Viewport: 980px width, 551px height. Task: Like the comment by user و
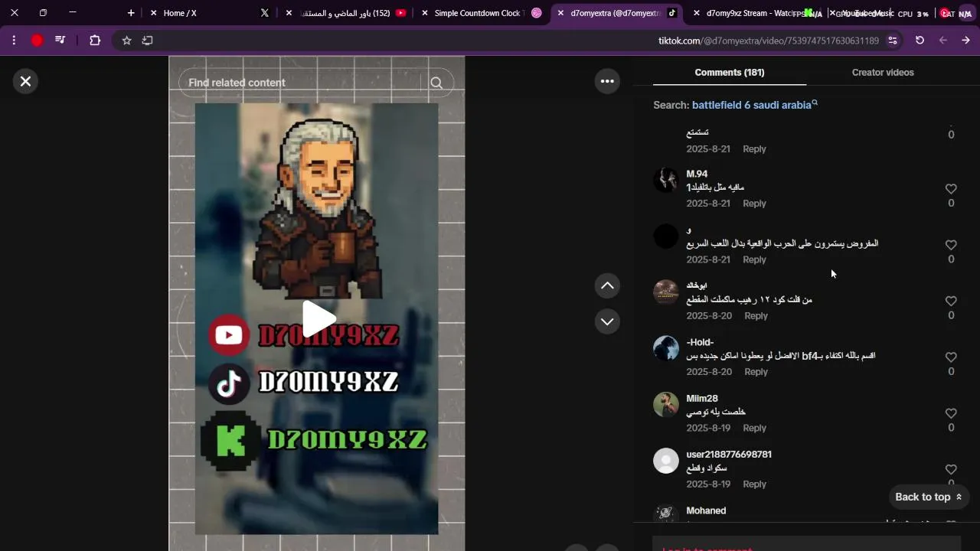(951, 245)
